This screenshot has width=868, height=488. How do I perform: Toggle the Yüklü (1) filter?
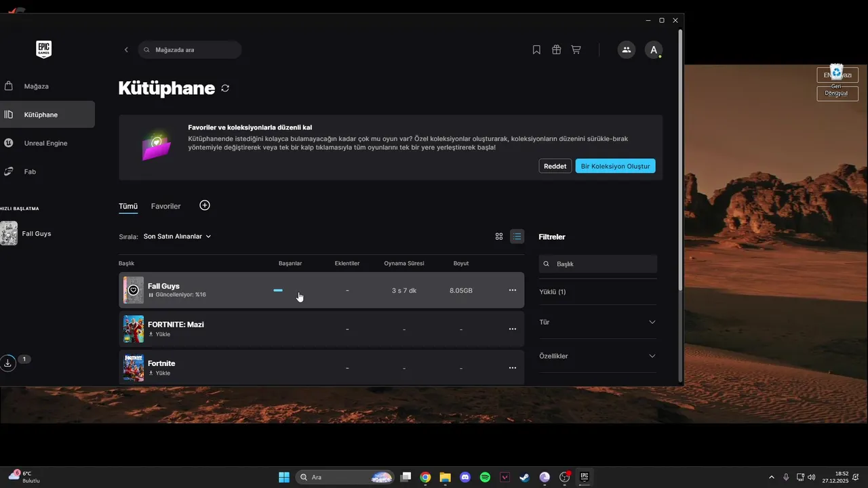(552, 291)
